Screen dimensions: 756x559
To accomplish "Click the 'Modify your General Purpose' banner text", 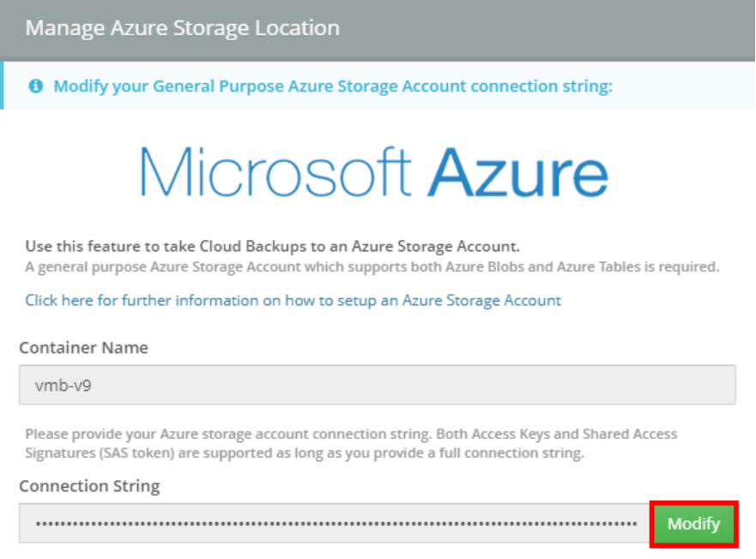I will 333,87.
